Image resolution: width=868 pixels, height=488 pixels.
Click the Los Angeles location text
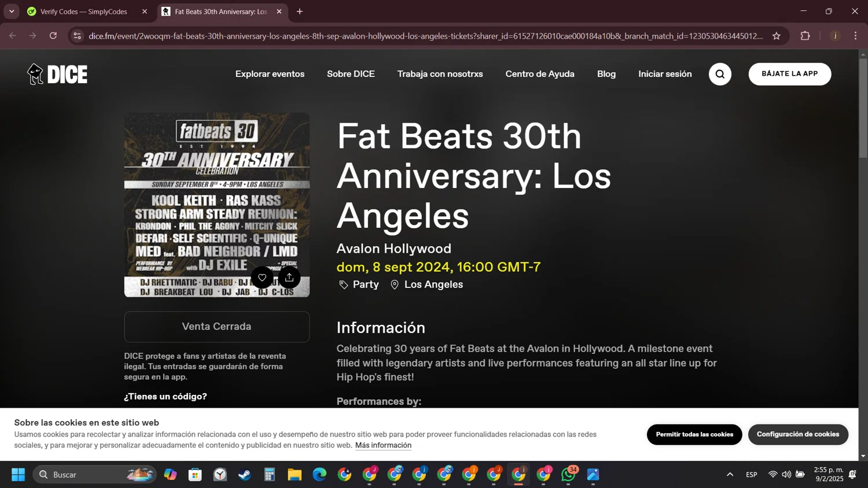pyautogui.click(x=433, y=284)
